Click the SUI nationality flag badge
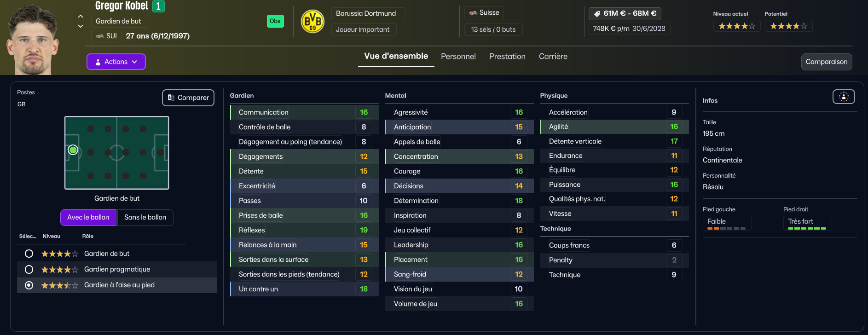 (x=100, y=36)
